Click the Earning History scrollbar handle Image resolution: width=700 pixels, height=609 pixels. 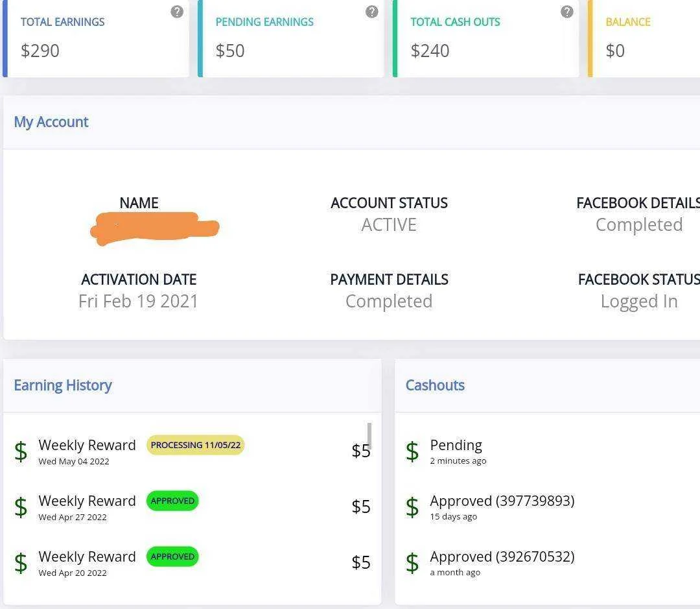(369, 436)
